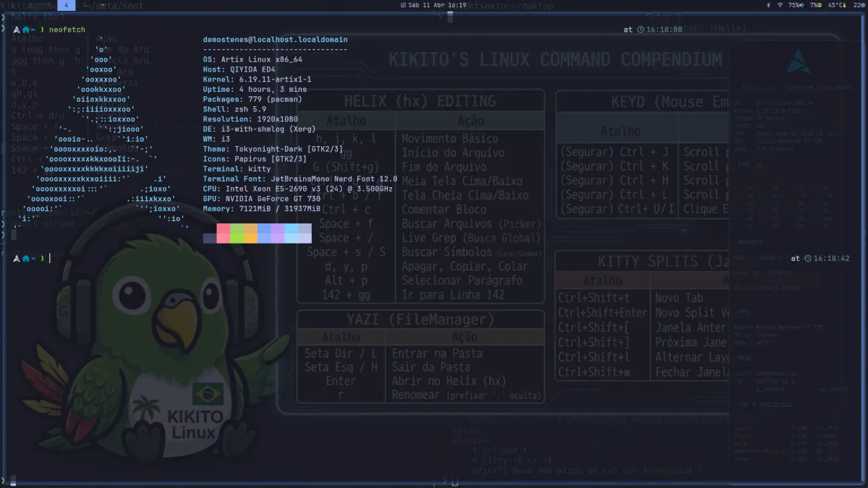Focus the terminal cursor at the empty prompt
Screen dimensions: 868x488
[x=50, y=258]
